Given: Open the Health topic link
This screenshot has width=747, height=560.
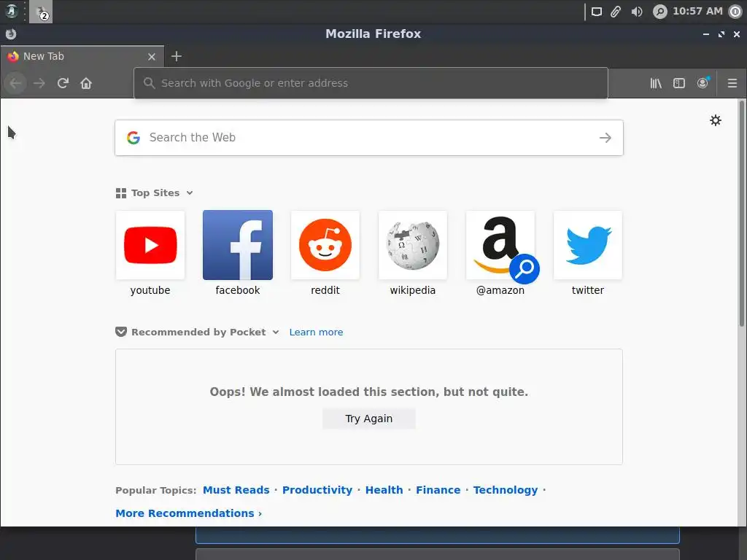Looking at the screenshot, I should tap(384, 490).
